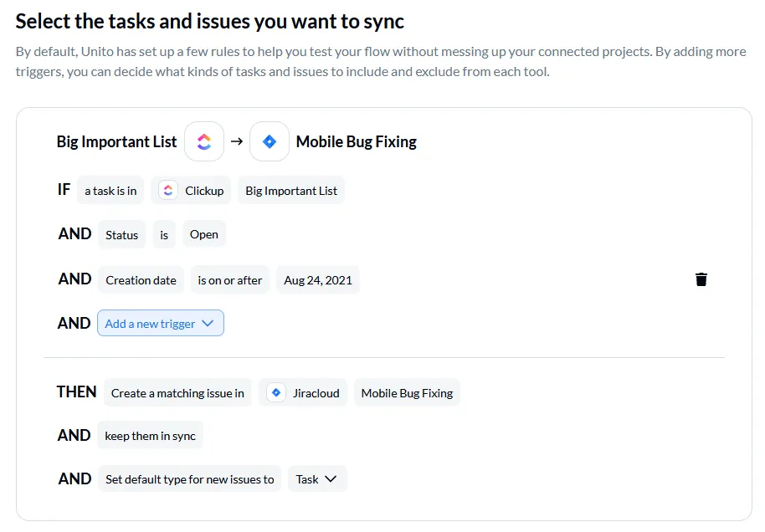Click the ClickUp logo icon in header
765x532 pixels.
tap(204, 141)
